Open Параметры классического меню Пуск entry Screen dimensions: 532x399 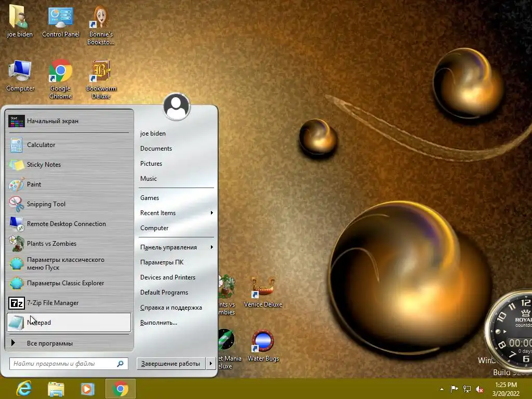69,263
